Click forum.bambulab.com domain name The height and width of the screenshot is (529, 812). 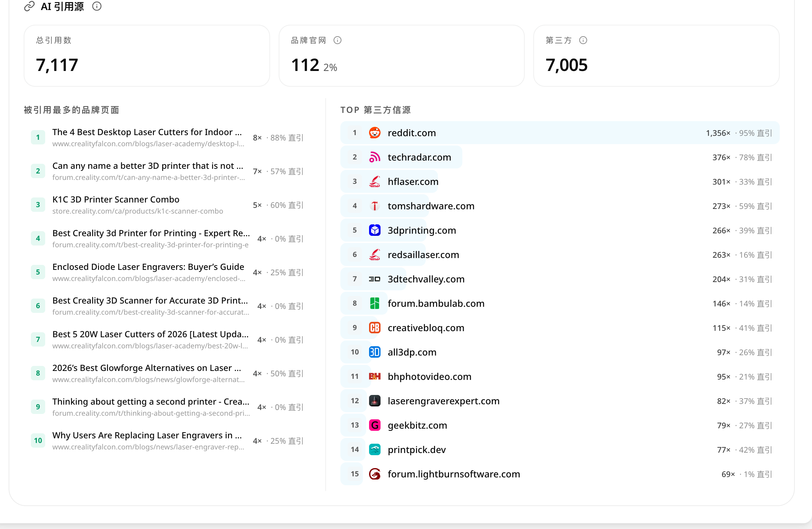(436, 304)
